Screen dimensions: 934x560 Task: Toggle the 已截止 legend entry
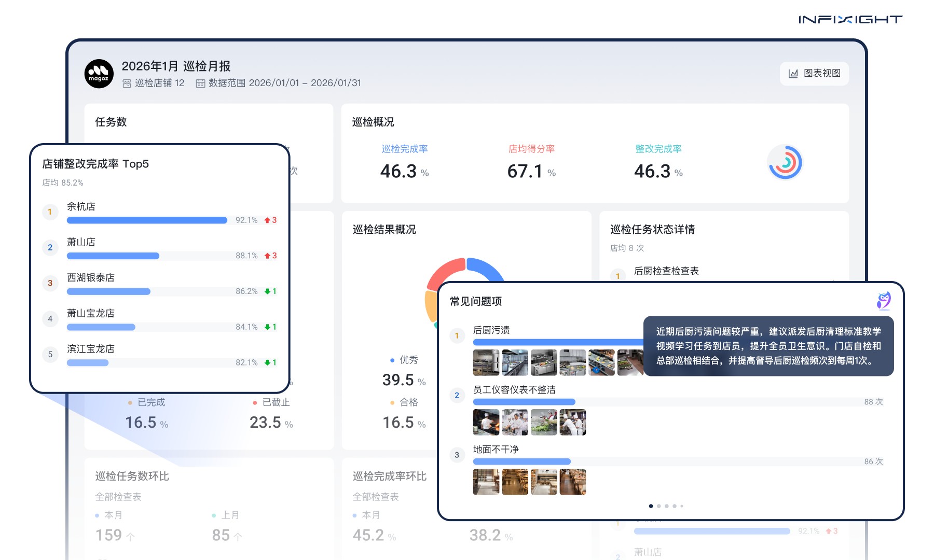point(270,402)
